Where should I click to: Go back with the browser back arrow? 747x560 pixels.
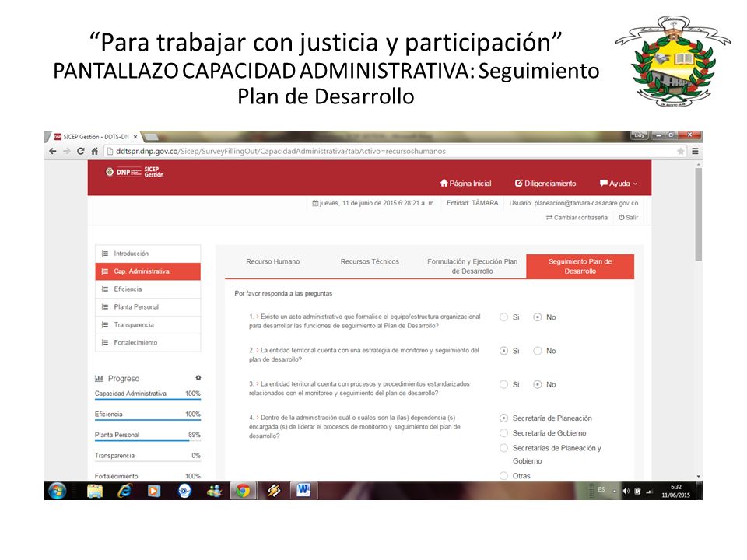[x=53, y=151]
